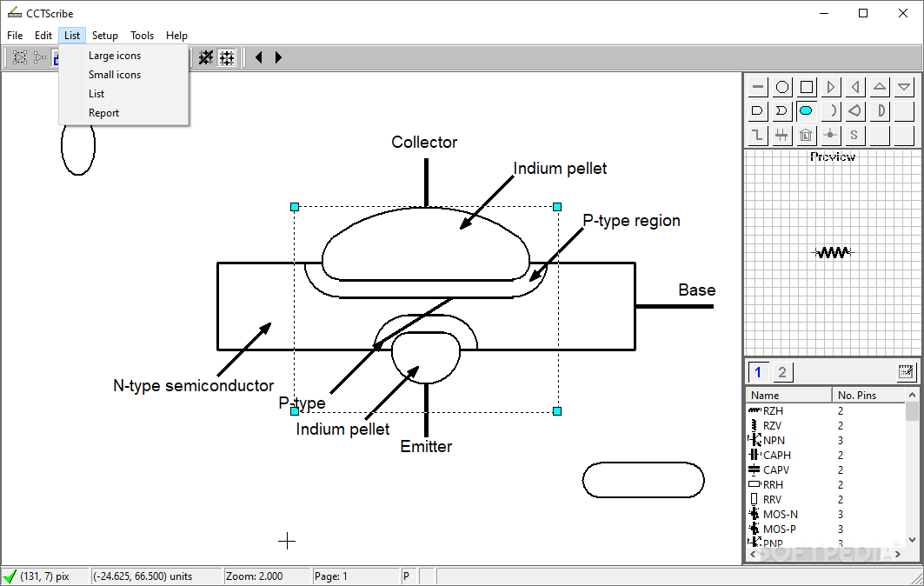Select the S text tool

coord(854,135)
